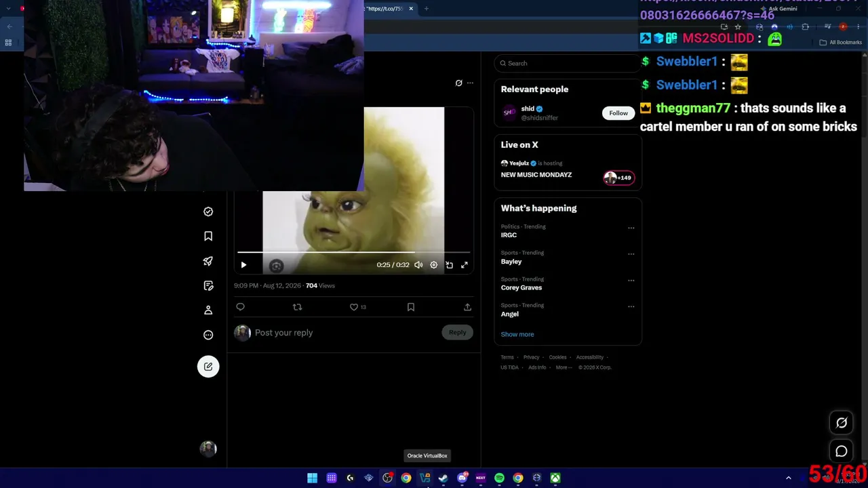Open the Ads info footer link
Viewport: 868px width, 488px height.
click(x=537, y=367)
